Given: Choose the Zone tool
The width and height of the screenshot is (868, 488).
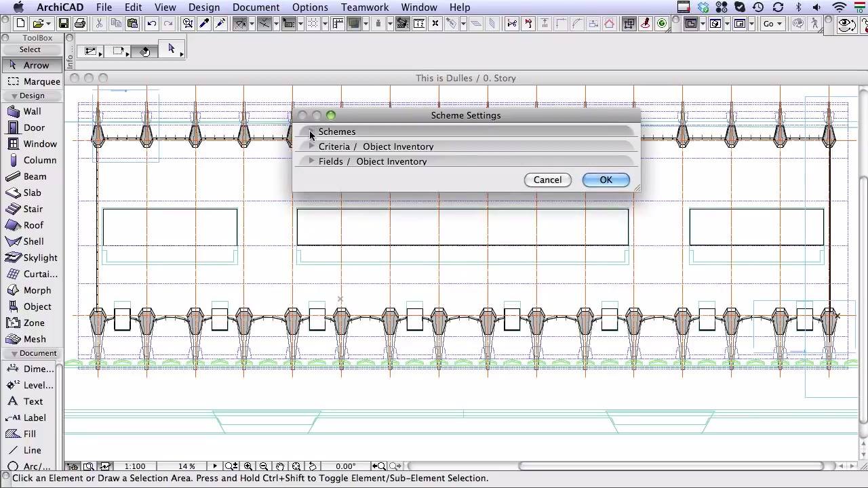Looking at the screenshot, I should point(32,323).
